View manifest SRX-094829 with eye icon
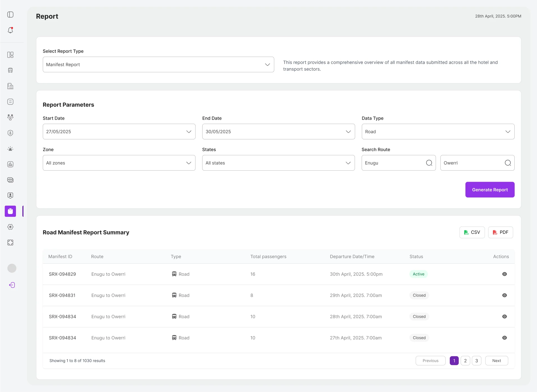 click(505, 274)
